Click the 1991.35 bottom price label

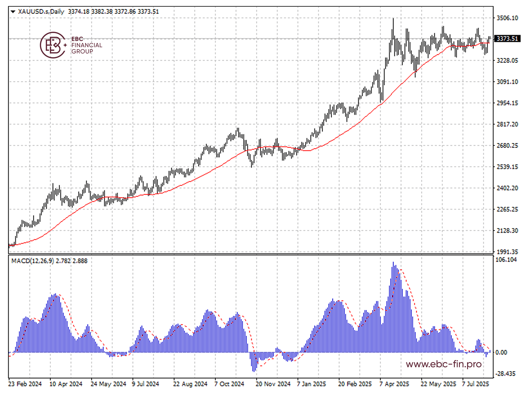click(507, 252)
